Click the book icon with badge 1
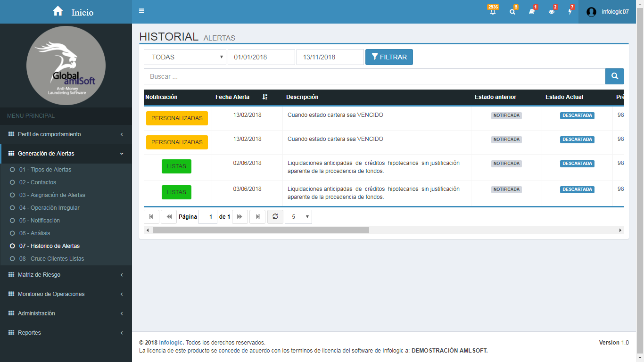This screenshot has width=644, height=362. [532, 12]
